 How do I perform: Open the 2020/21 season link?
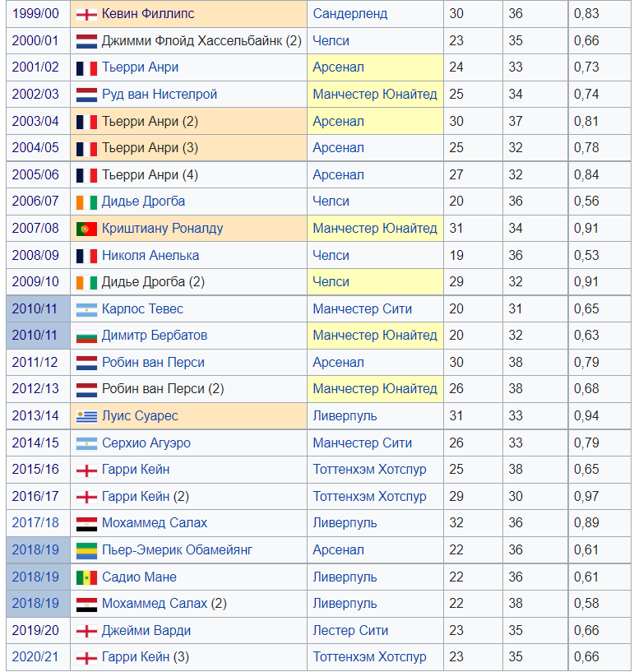pos(35,657)
